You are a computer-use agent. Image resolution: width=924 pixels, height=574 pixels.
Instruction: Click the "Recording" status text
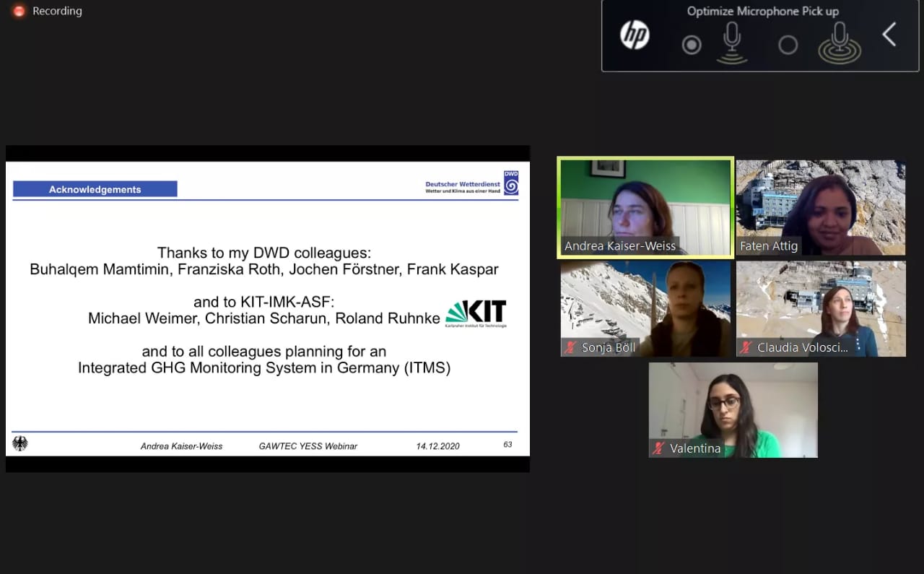point(57,12)
